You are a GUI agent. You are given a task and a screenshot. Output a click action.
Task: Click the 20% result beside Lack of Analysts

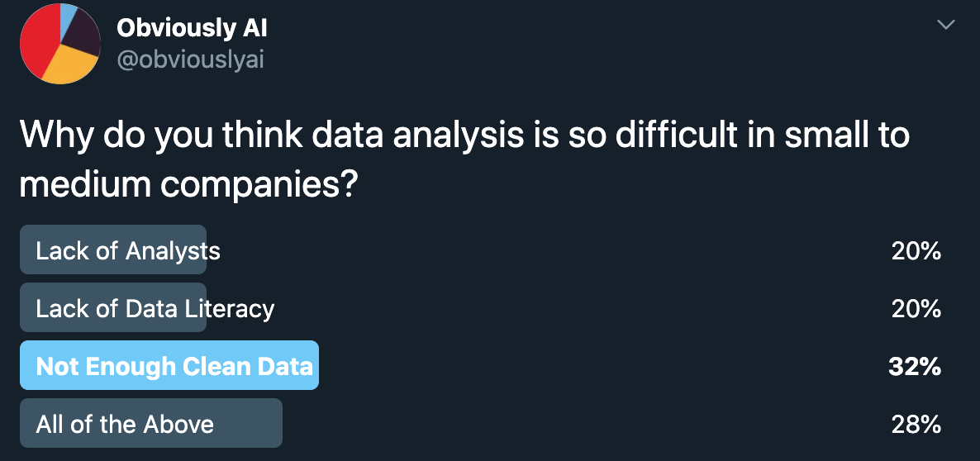pos(916,251)
